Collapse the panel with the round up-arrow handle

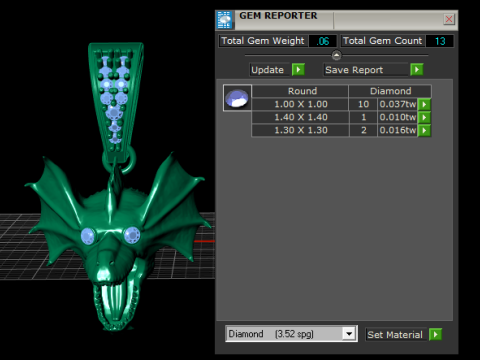click(x=337, y=55)
